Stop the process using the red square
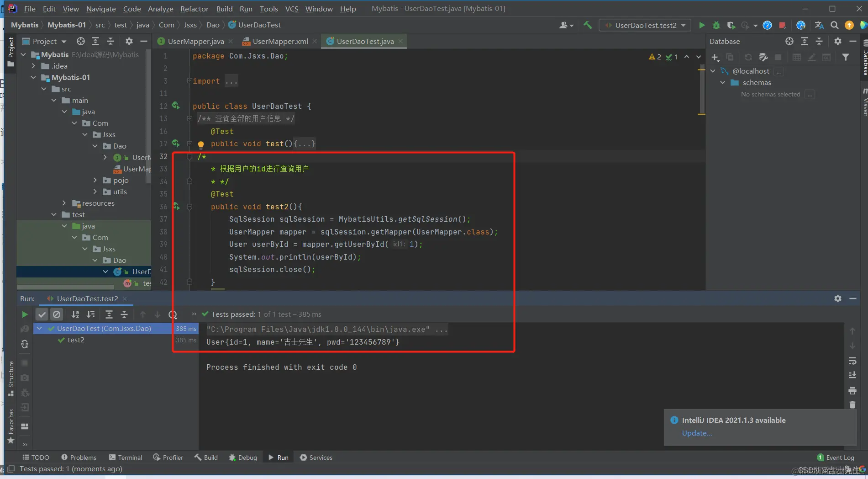Viewport: 868px width, 479px height. (x=782, y=25)
